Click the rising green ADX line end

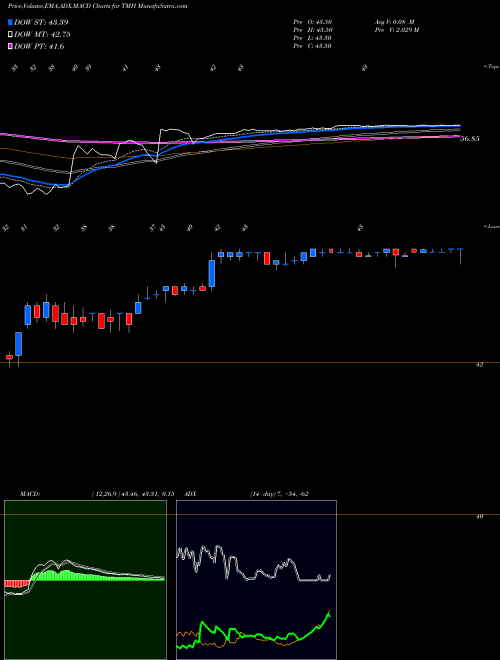pyautogui.click(x=328, y=613)
